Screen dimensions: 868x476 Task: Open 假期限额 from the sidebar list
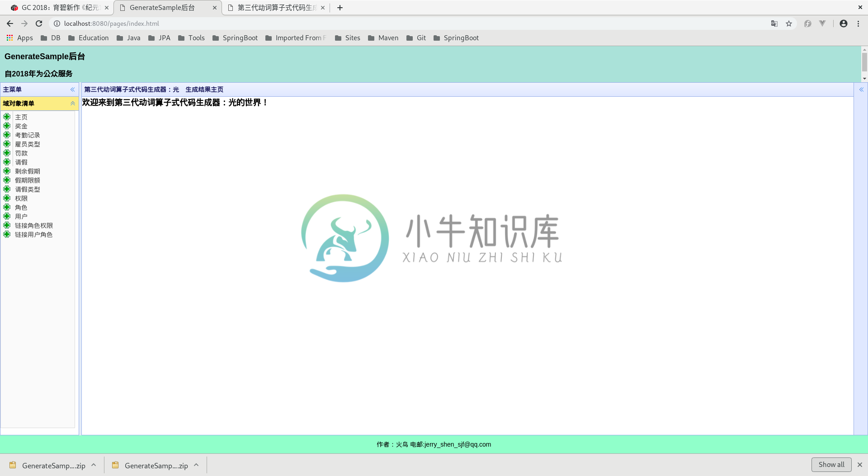[28, 180]
